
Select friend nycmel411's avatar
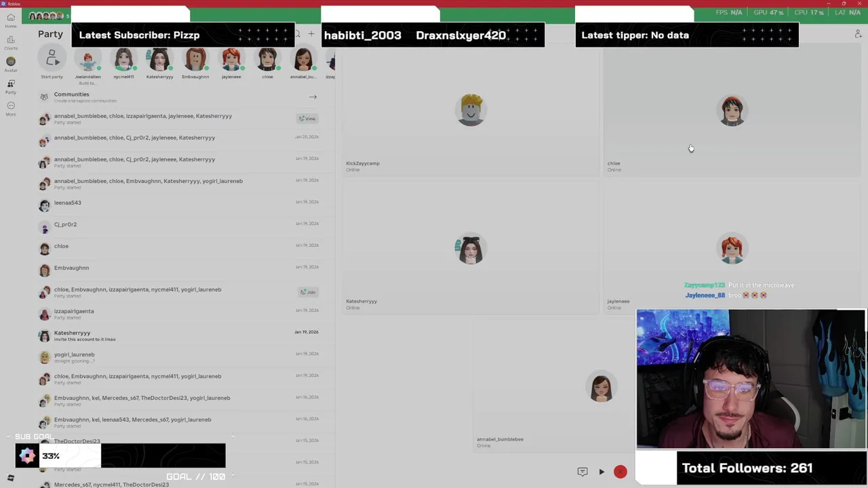pos(123,60)
